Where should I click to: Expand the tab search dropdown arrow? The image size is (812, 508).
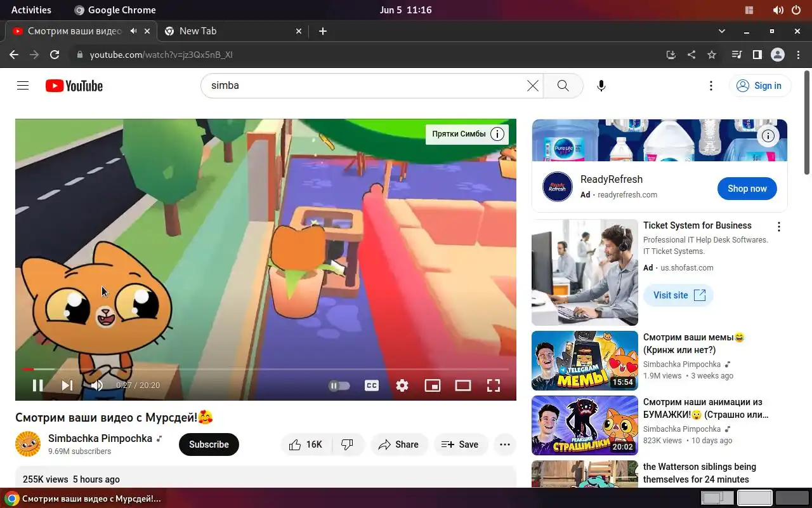[x=722, y=31]
